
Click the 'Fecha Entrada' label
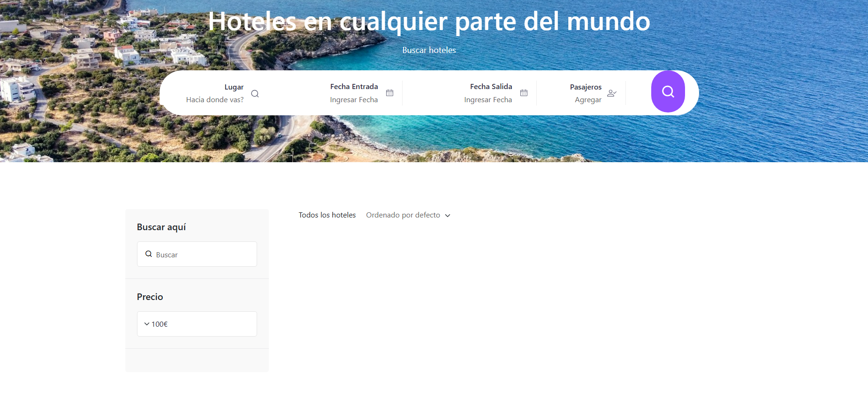354,87
